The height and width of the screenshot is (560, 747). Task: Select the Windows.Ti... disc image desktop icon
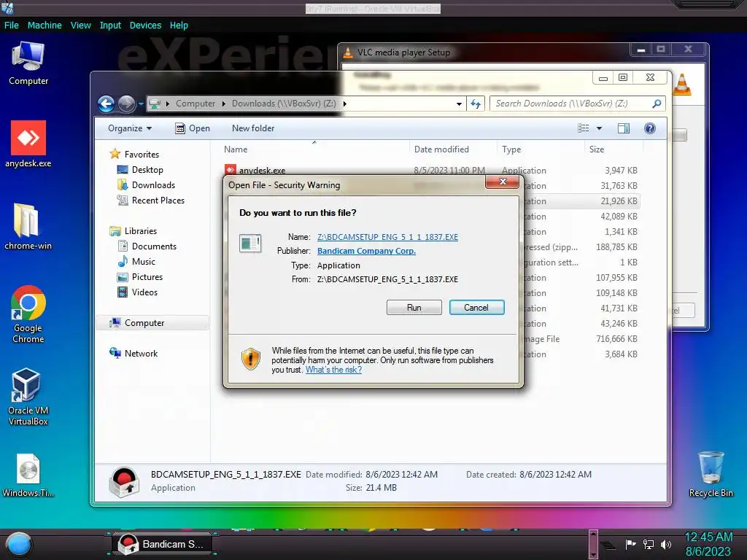pos(28,475)
